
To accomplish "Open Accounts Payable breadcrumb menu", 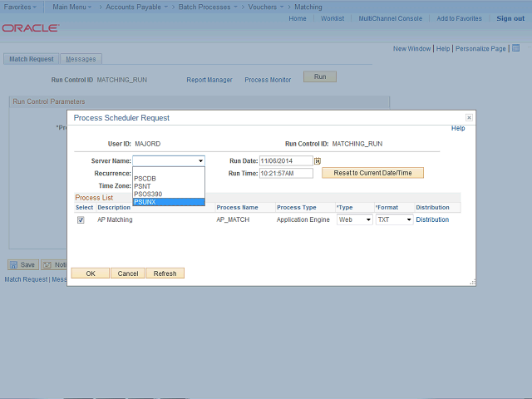I will tap(136, 7).
